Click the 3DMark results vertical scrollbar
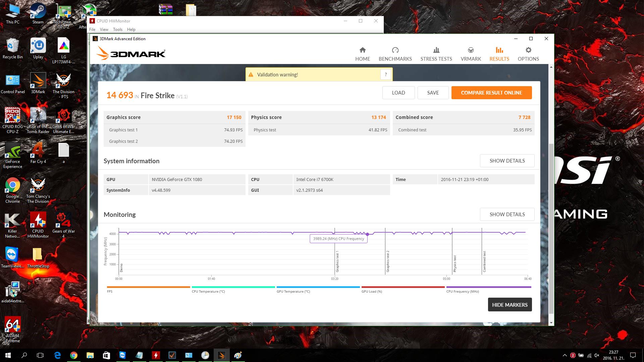644x362 pixels. click(551, 228)
